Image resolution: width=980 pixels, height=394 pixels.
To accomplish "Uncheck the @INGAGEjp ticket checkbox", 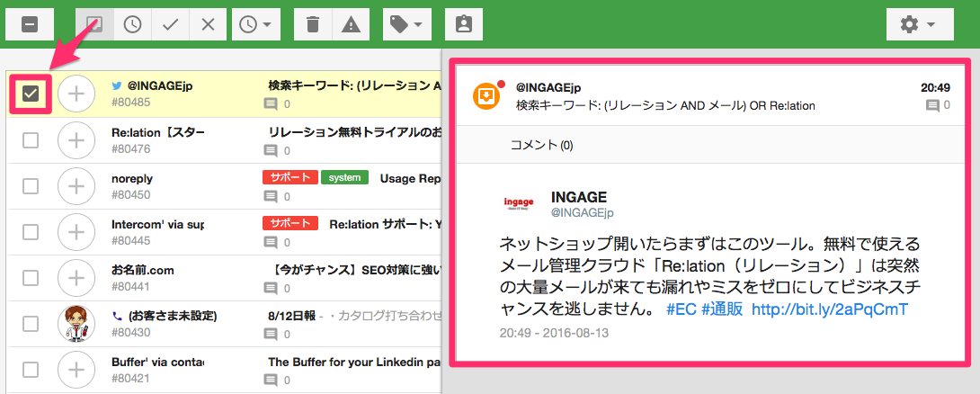I will (x=31, y=94).
